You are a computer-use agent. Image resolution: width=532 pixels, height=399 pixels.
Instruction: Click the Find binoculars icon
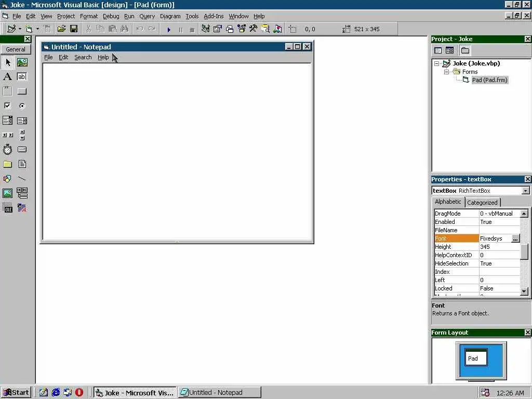(x=125, y=29)
